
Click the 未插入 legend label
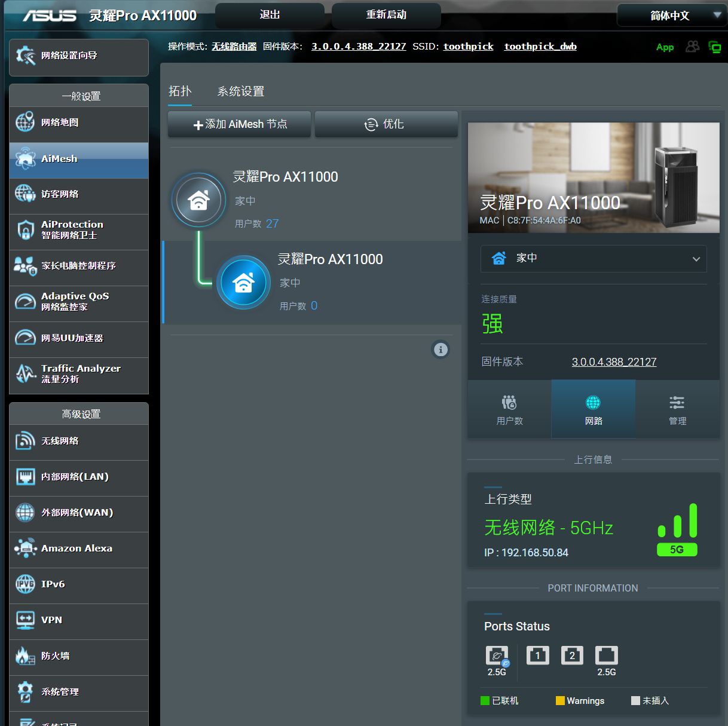click(656, 701)
